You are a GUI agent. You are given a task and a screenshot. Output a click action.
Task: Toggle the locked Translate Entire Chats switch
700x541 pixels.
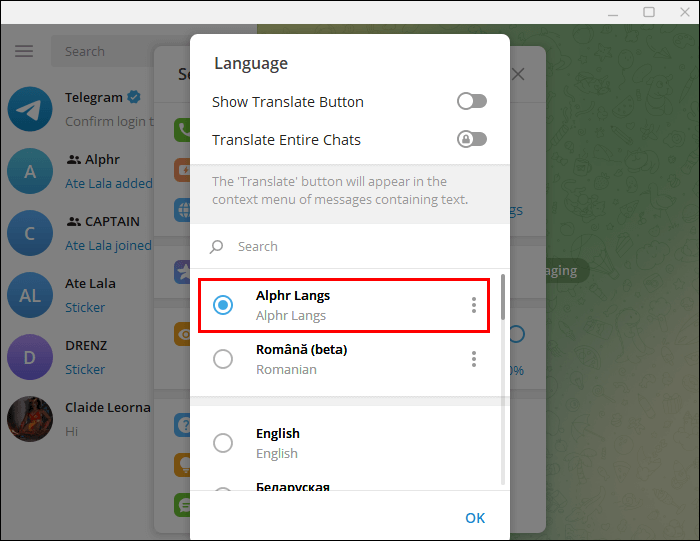tap(471, 139)
